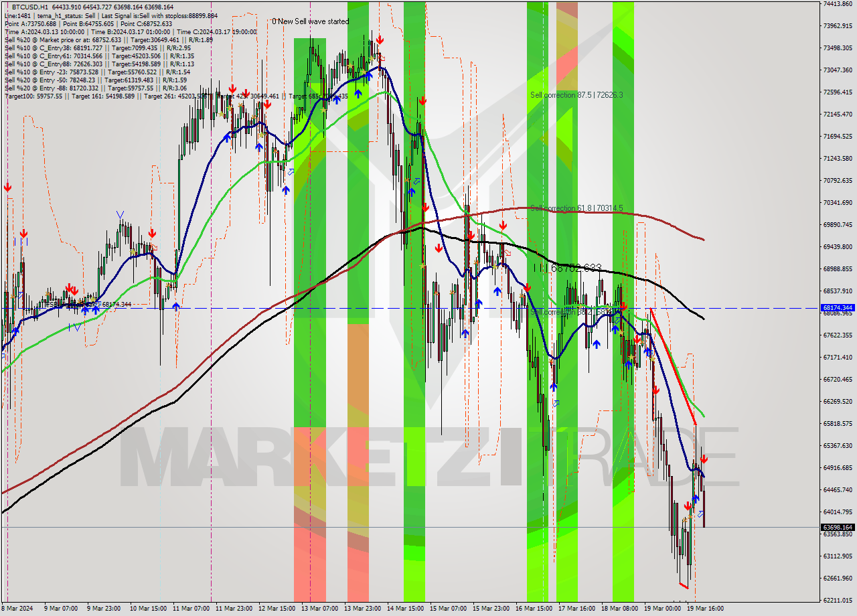Select the 73962.155 price axis label
This screenshot has height=616, width=857.
pos(838,25)
